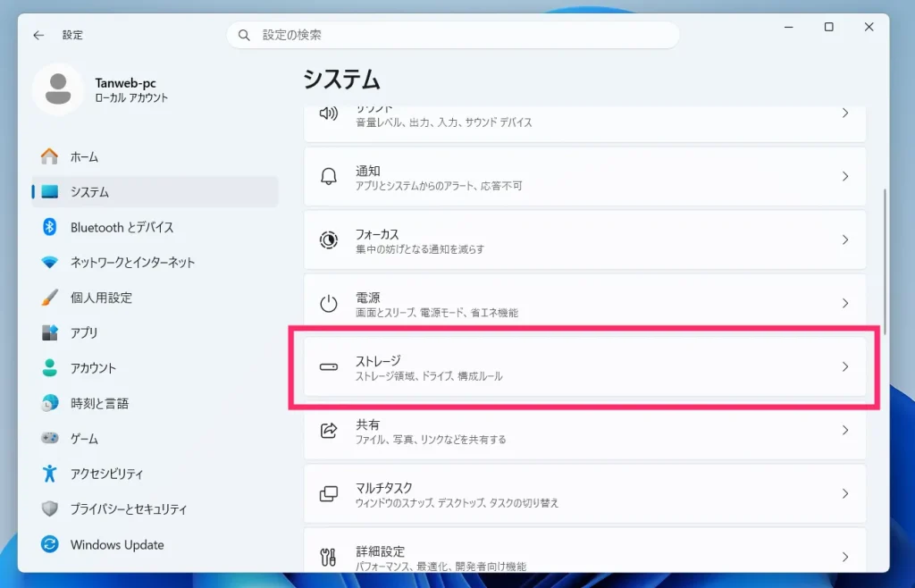
Task: Select アクセシビリティ in the sidebar
Action: click(155, 474)
